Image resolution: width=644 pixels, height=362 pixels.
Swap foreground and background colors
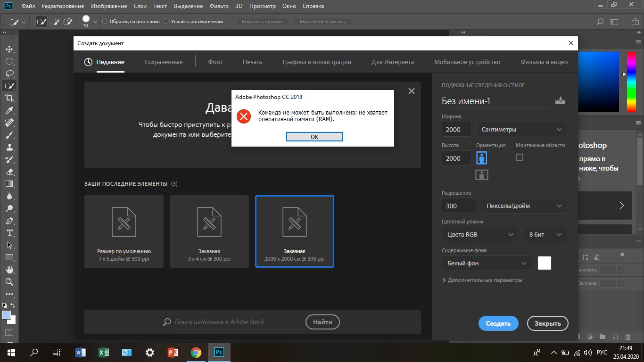tap(13, 305)
